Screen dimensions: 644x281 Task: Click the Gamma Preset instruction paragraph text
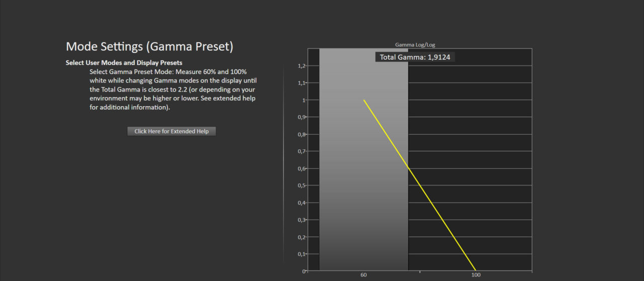click(173, 89)
